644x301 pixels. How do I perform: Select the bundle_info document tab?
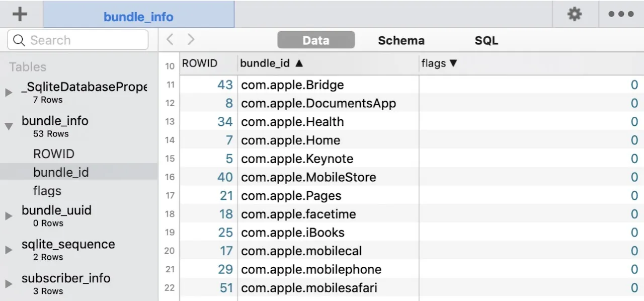(138, 17)
